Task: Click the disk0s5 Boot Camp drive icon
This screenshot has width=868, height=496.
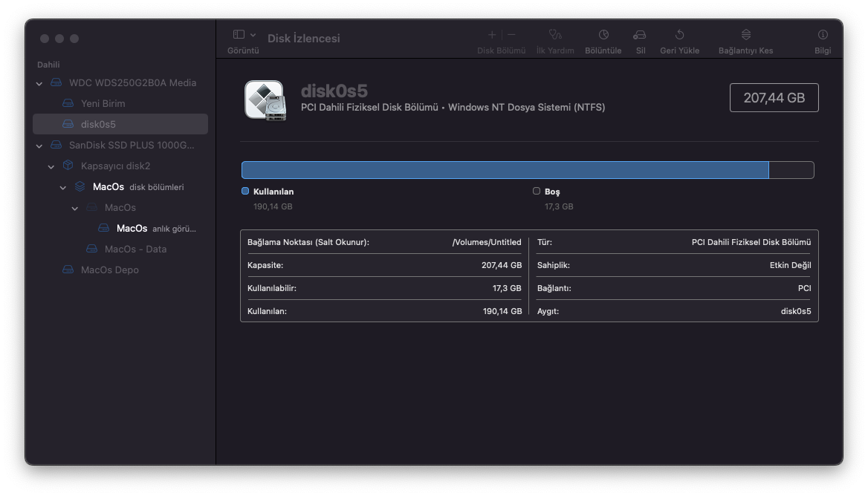Action: 264,99
